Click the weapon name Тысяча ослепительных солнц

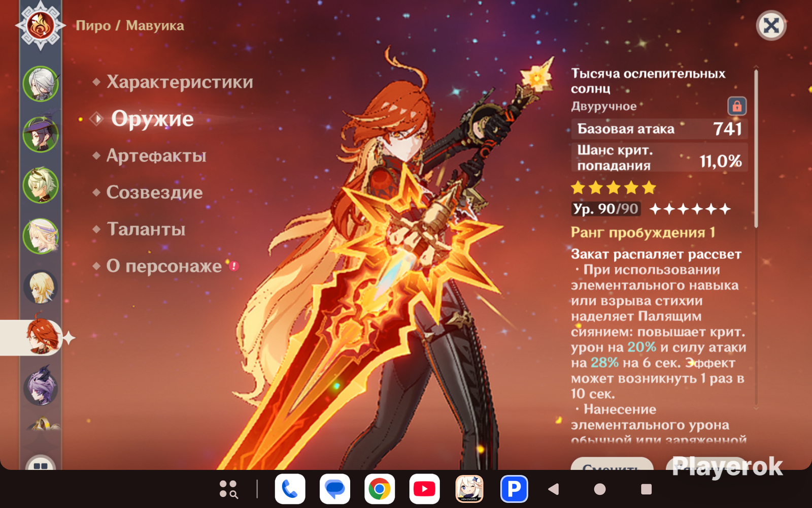(648, 81)
